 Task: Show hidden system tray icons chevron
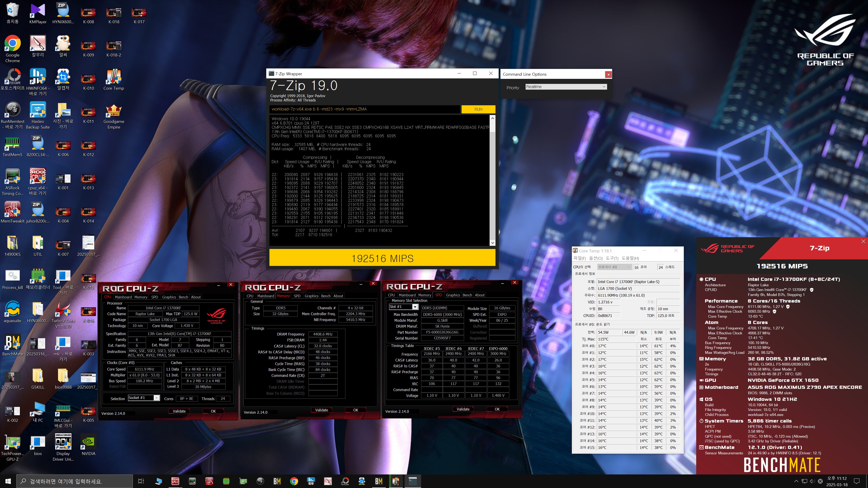[x=796, y=481]
